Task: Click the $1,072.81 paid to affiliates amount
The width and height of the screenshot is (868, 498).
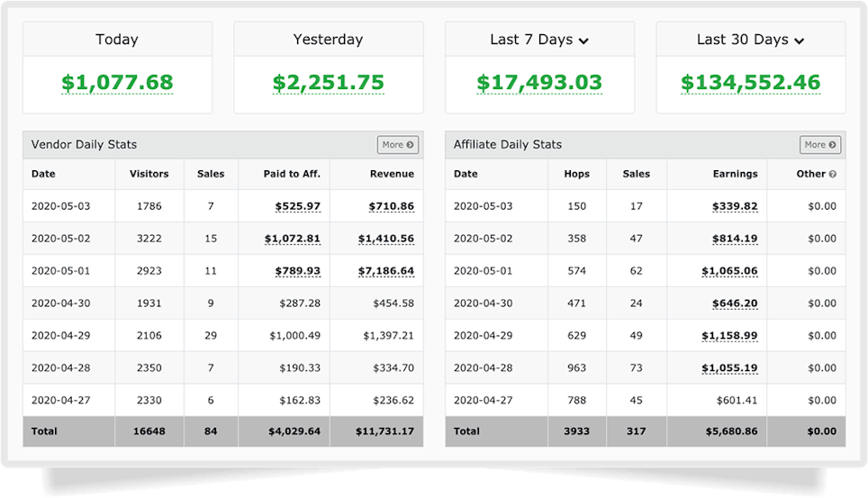Action: 293,239
